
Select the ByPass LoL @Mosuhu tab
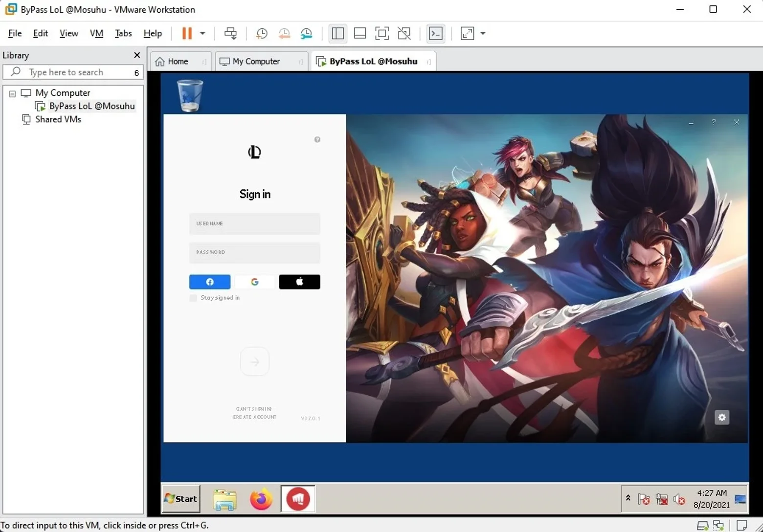[373, 62]
